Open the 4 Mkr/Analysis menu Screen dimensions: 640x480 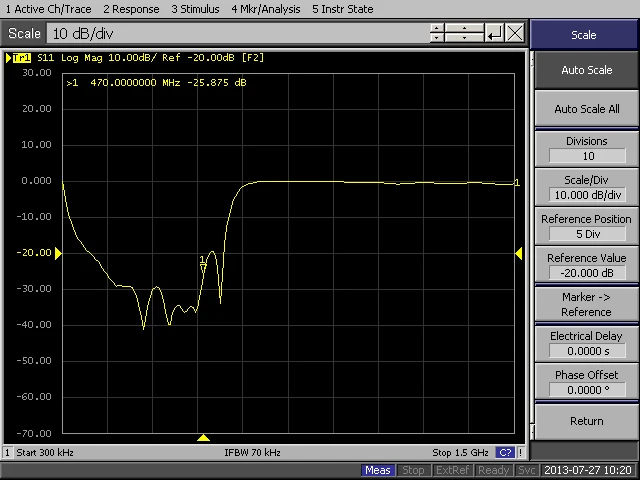pos(266,9)
